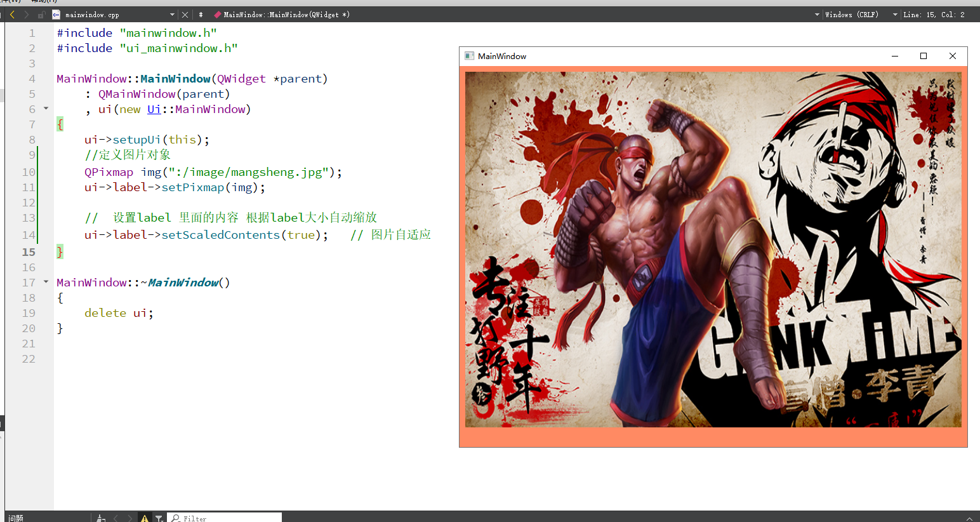The width and height of the screenshot is (980, 522).
Task: Collapse the constructor fold arrow at line 6
Action: [46, 109]
